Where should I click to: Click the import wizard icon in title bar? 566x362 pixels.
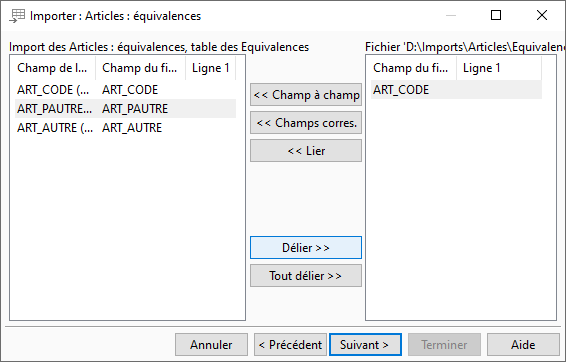(17, 16)
